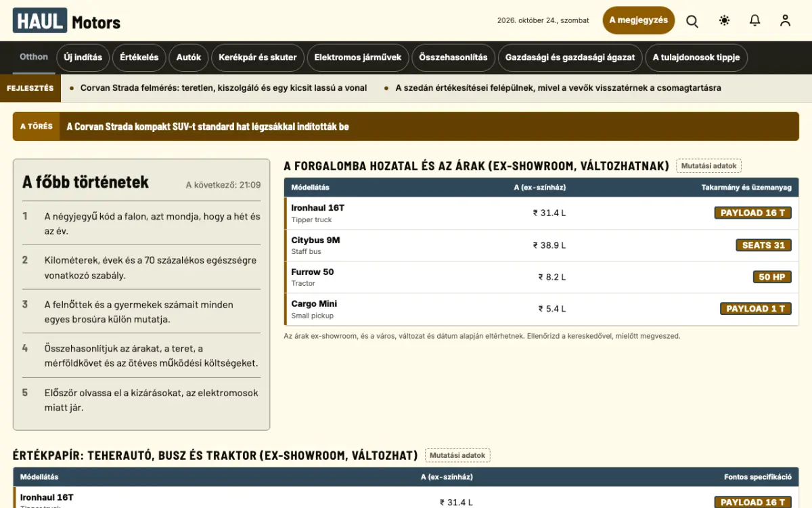Open the Corvan Strada felmérés ticker headline
Viewport: 812px width, 508px height.
click(224, 88)
